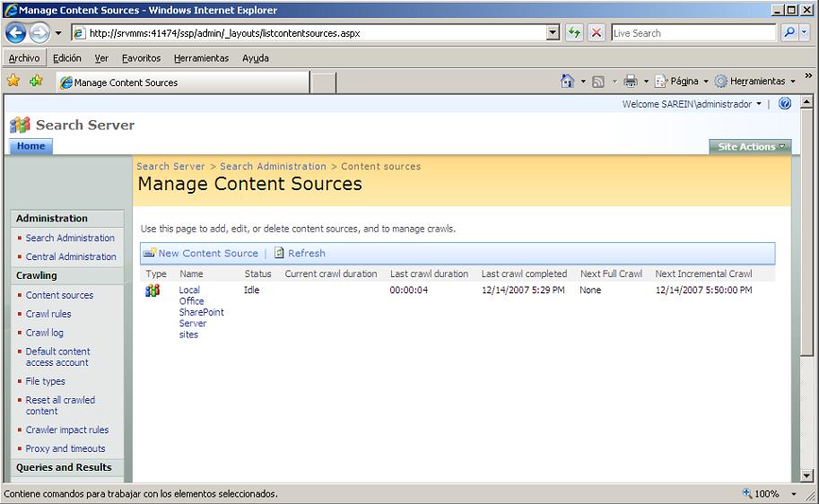Show more toolbar commands chevron

pos(808,75)
